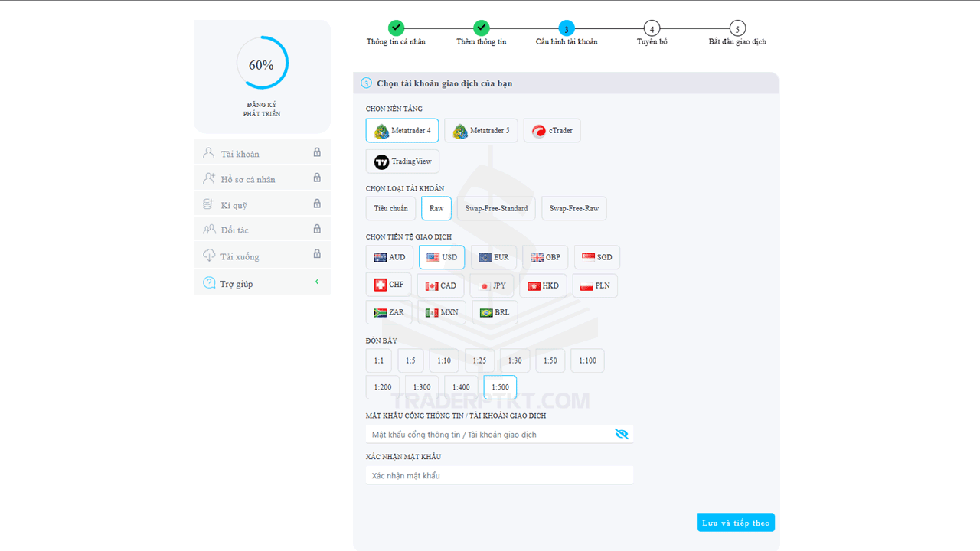Set leverage to 1:200
980x551 pixels.
(x=383, y=387)
